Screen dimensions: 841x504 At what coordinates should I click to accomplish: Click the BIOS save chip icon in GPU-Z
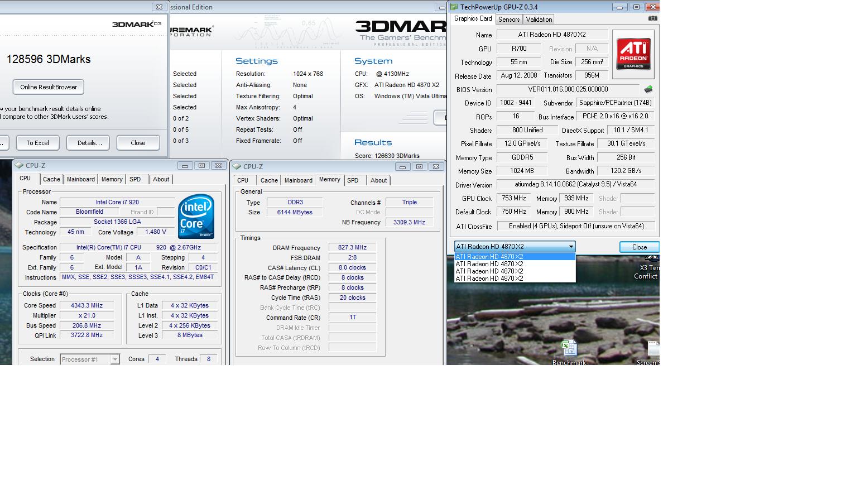point(648,89)
